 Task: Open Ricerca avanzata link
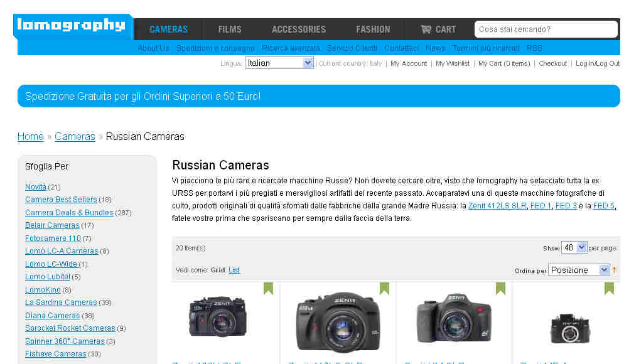(291, 48)
